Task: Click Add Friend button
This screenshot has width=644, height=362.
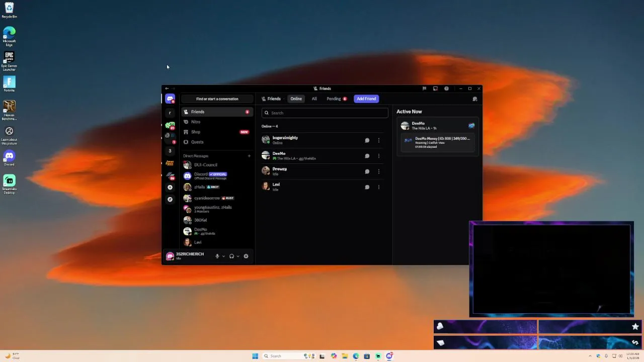Action: (x=366, y=99)
